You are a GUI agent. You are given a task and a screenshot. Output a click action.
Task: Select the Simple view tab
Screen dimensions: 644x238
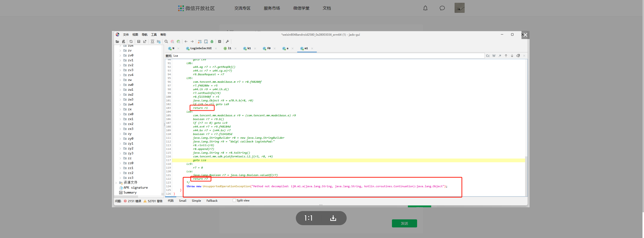(x=196, y=201)
